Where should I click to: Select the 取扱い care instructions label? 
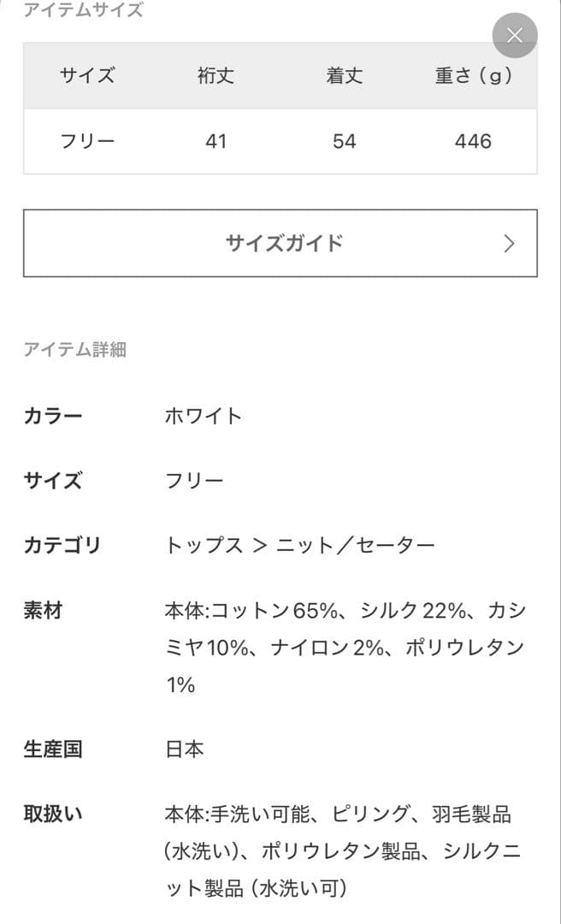[52, 812]
